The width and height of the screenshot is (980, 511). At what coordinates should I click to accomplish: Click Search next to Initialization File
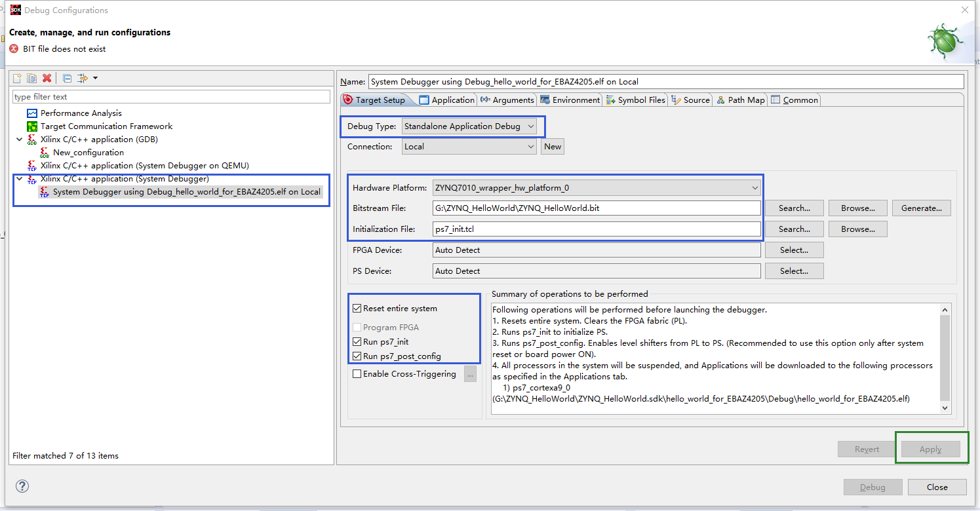[794, 229]
